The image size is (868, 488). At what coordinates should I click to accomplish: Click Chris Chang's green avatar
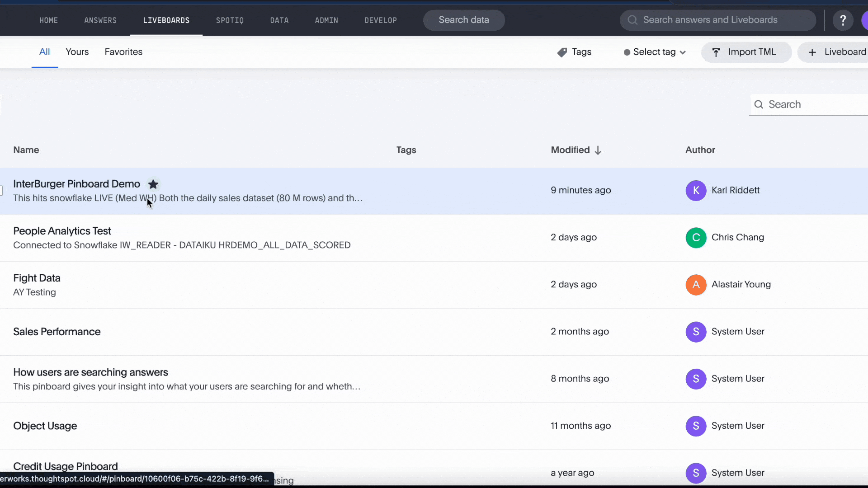tap(696, 238)
